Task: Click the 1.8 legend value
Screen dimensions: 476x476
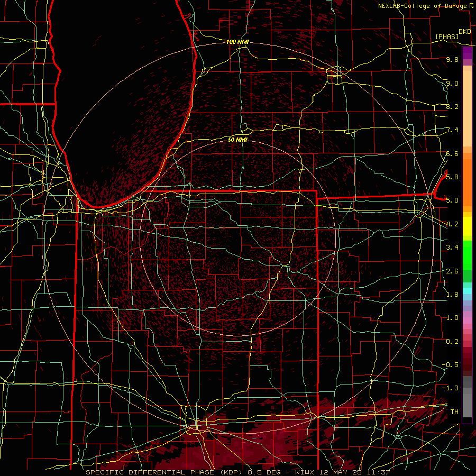Action: [x=452, y=294]
